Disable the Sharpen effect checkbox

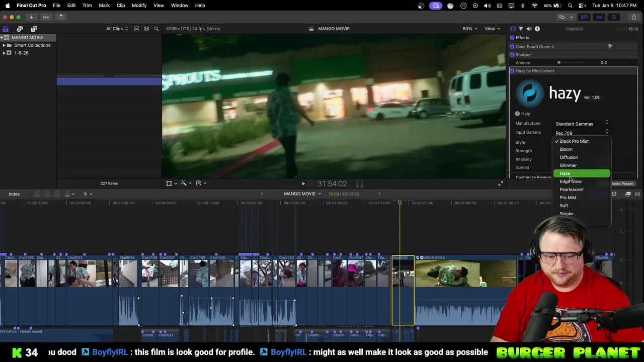[x=512, y=55]
